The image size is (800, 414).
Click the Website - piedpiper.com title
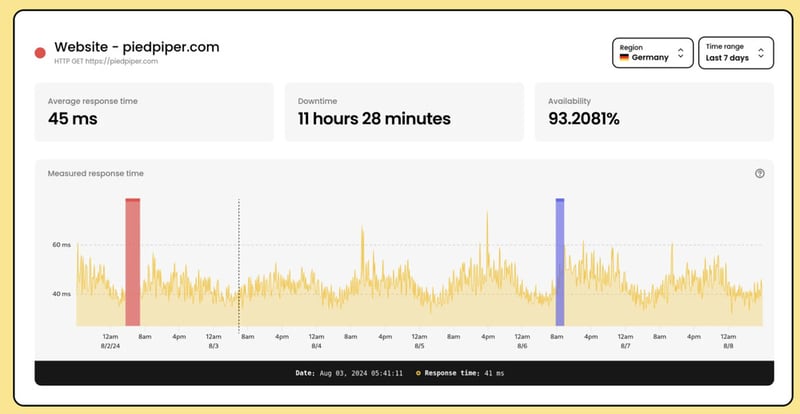(x=136, y=46)
